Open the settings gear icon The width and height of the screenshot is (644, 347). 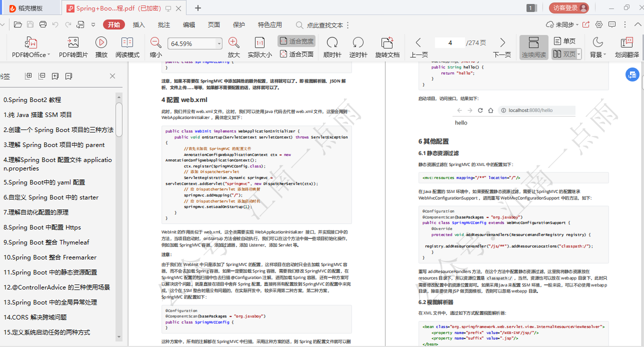tap(598, 25)
